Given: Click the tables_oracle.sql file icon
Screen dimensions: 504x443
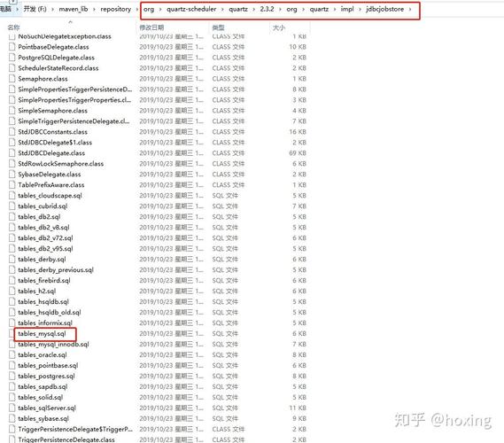Looking at the screenshot, I should 12,355.
